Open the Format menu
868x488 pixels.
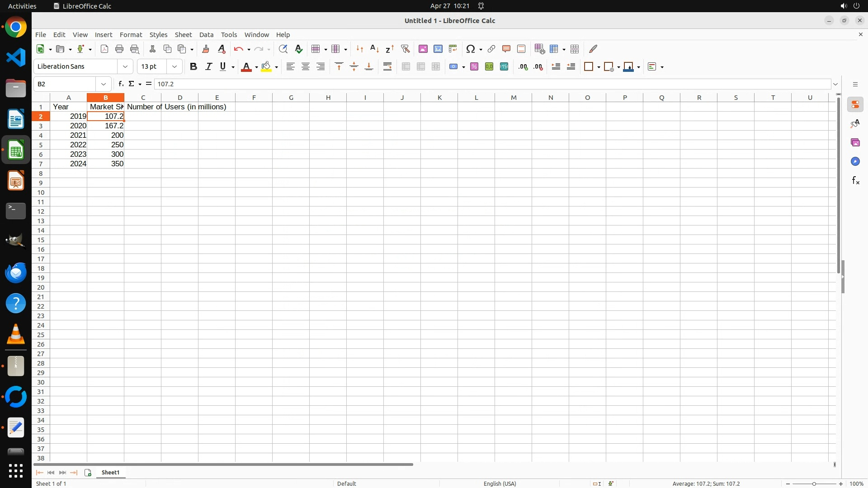[x=131, y=35]
